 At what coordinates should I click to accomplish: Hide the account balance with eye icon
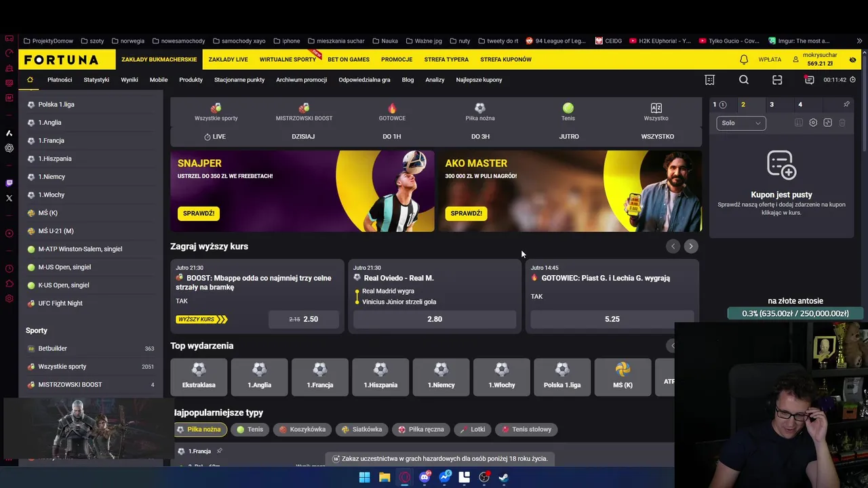coord(852,60)
